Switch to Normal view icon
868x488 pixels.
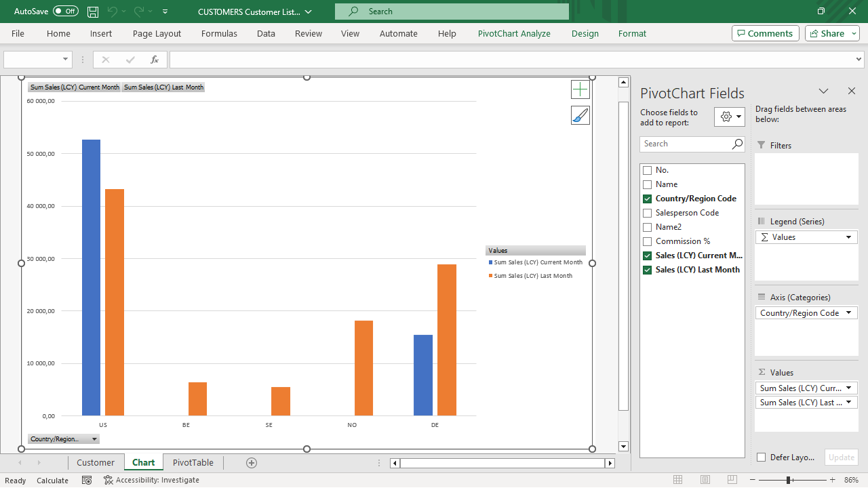click(x=678, y=480)
